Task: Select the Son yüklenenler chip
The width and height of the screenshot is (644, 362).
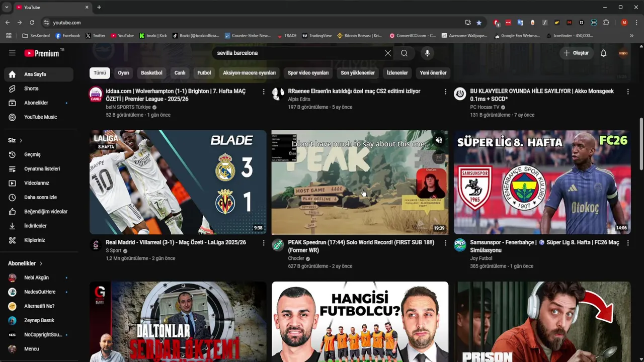Action: (x=358, y=73)
